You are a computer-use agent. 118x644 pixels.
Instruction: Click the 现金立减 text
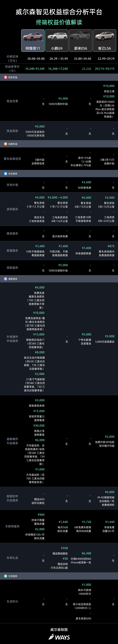[109, 91]
